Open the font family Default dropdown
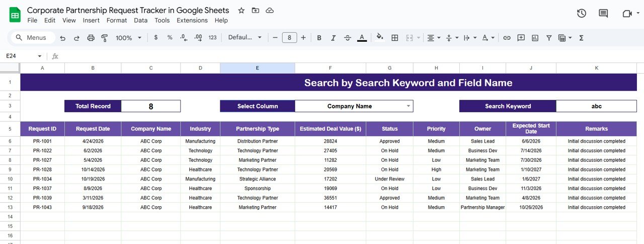The height and width of the screenshot is (244, 644). click(245, 38)
